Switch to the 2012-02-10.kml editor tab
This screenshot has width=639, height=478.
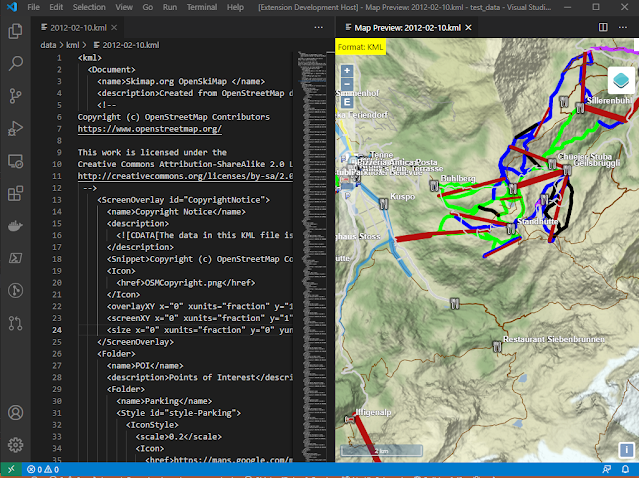[x=78, y=27]
